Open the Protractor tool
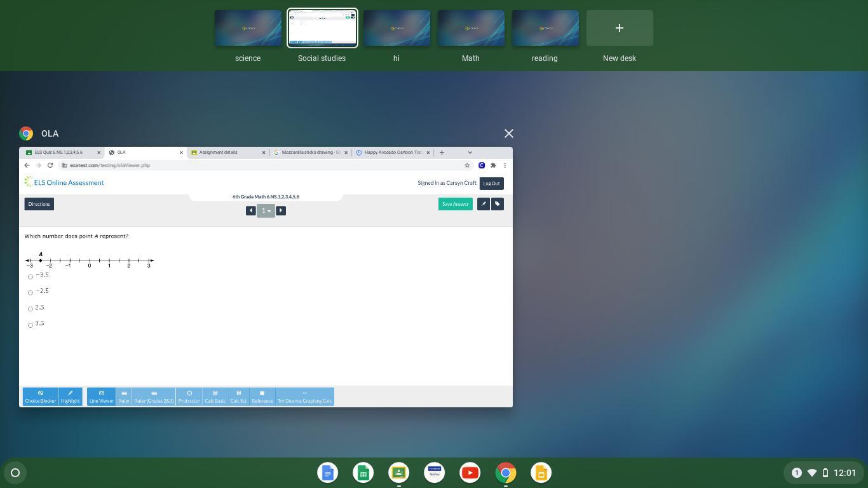Viewport: 868px width, 488px height. (x=189, y=396)
